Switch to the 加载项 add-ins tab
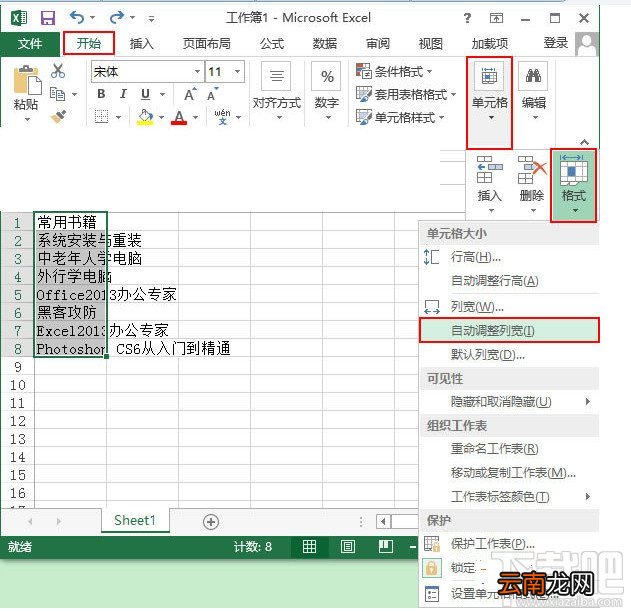631x612 pixels. click(490, 43)
